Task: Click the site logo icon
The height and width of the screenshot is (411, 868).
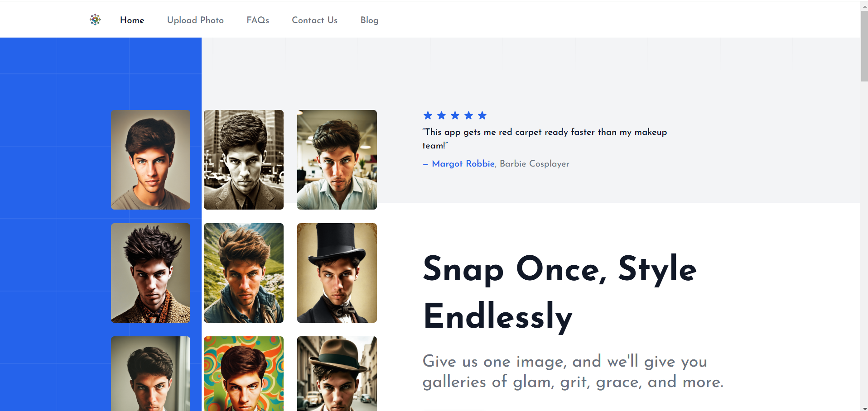Action: pos(95,19)
